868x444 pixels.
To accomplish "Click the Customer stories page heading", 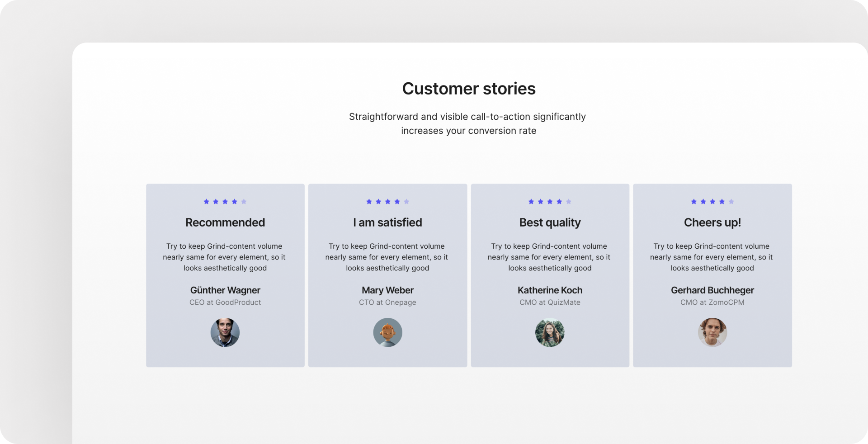I will click(469, 89).
